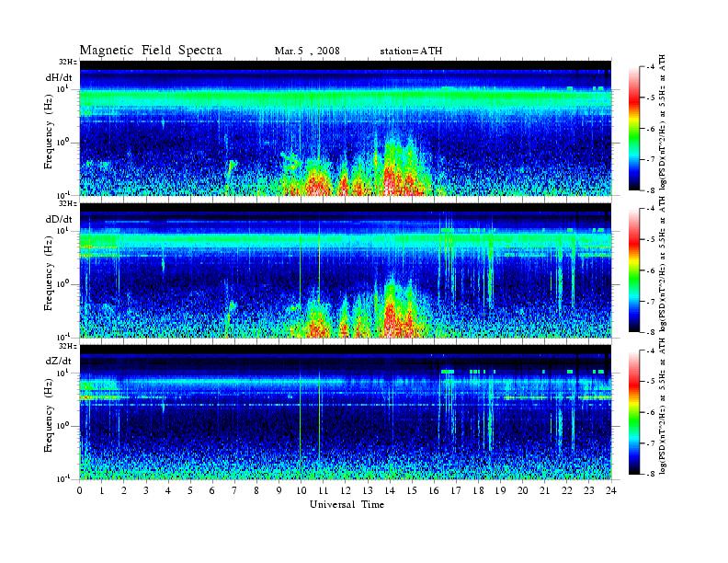Click the -6 label on the dH/dt color bar
The width and height of the screenshot is (728, 563).
651,129
